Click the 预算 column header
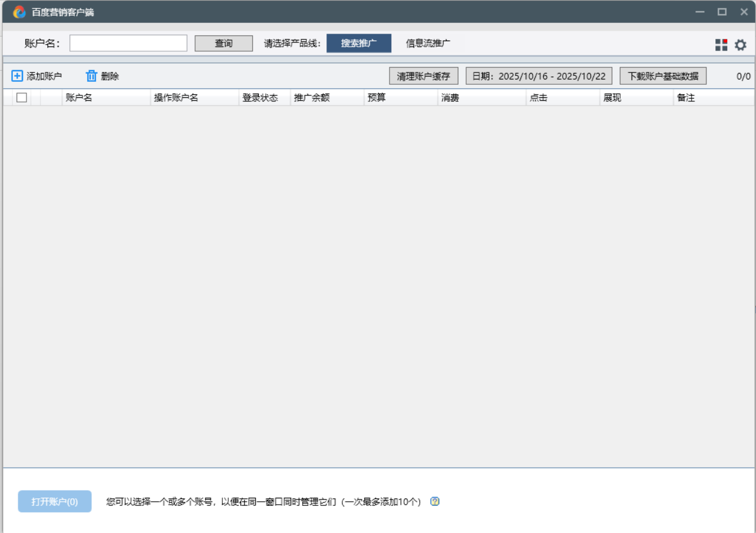The height and width of the screenshot is (533, 756). point(377,97)
